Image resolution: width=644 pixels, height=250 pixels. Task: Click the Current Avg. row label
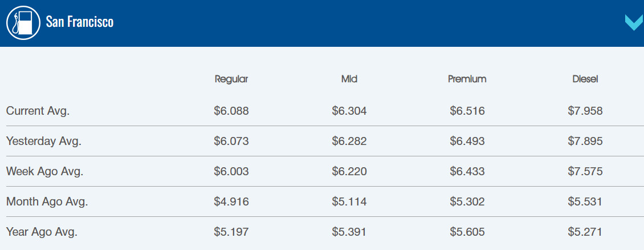[38, 111]
